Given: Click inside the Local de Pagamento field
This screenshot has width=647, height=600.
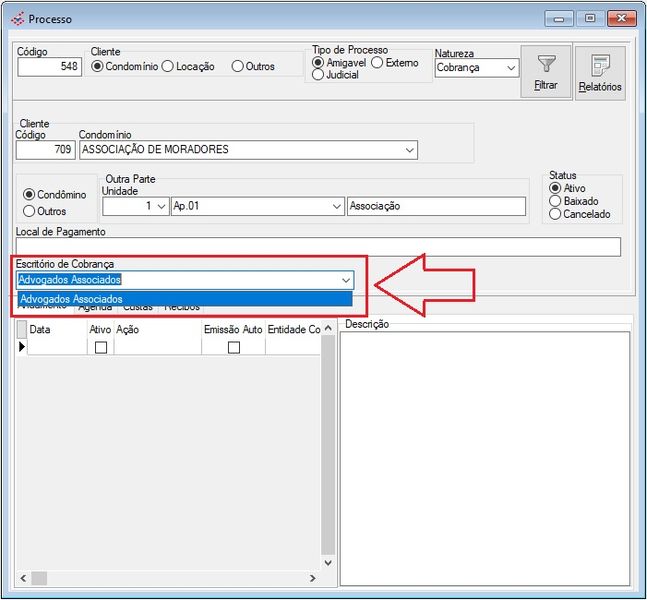Looking at the screenshot, I should (x=318, y=247).
